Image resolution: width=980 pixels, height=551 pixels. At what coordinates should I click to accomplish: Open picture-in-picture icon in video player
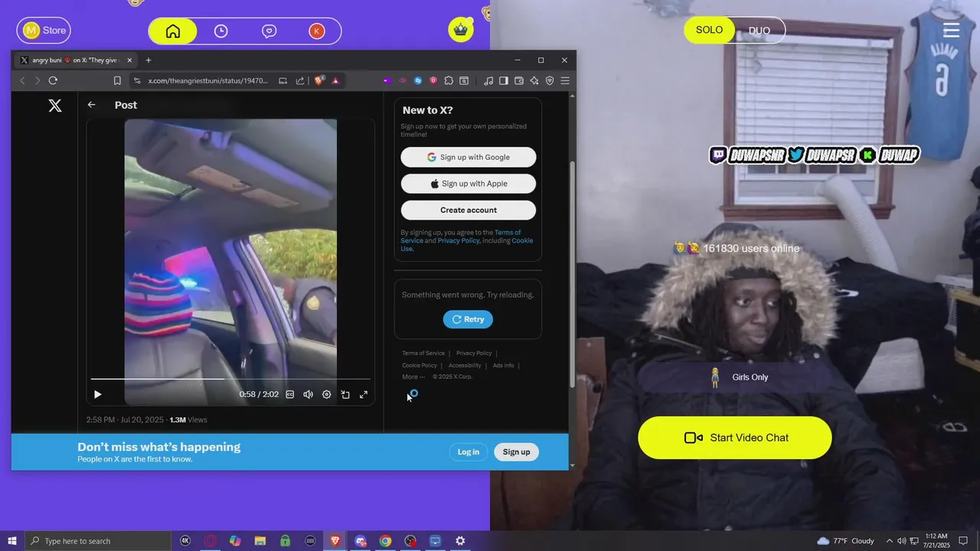pos(345,394)
